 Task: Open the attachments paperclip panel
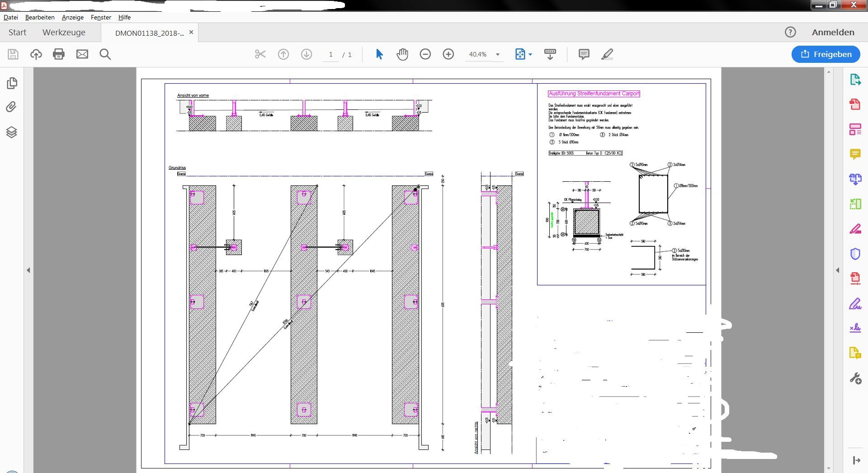click(12, 107)
